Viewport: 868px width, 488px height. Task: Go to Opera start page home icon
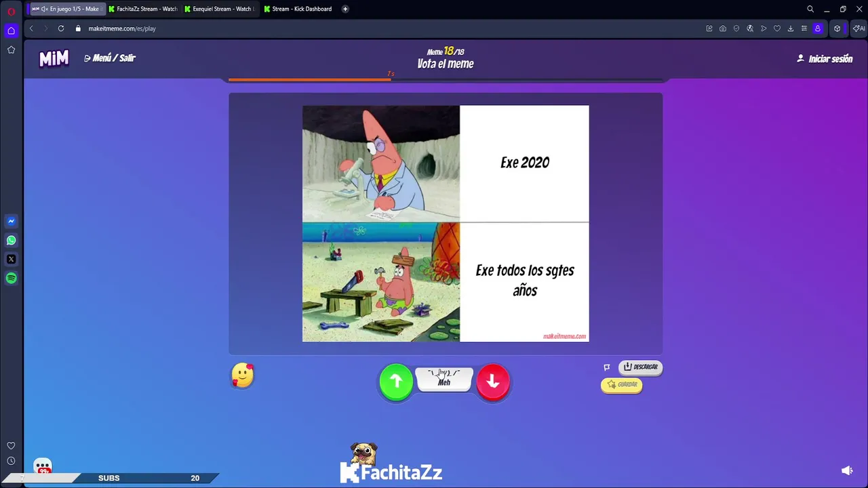(11, 30)
